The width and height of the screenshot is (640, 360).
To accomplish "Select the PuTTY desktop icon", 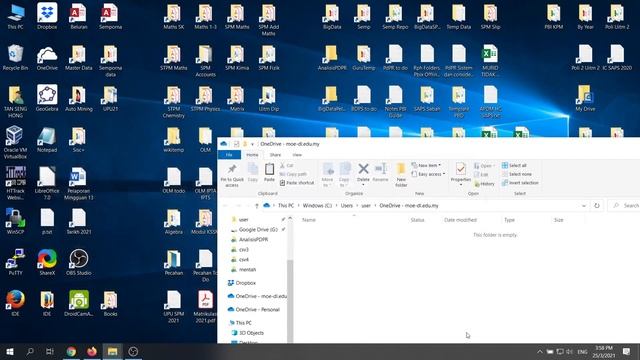I will pyautogui.click(x=15, y=262).
